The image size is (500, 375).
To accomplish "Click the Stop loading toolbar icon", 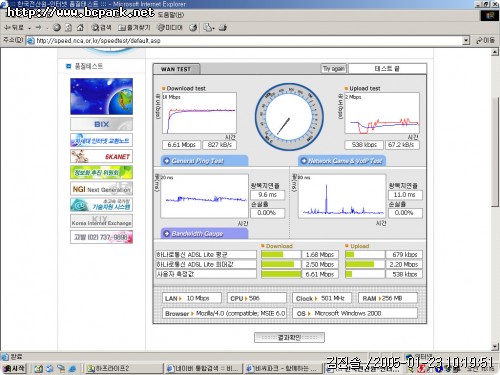I will pos(57,28).
